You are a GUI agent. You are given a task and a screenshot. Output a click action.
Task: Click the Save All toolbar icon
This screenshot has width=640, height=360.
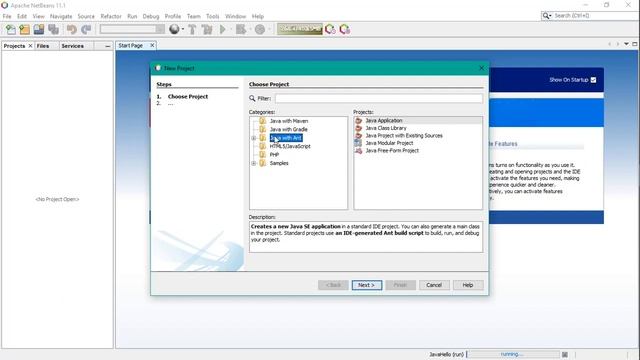(x=53, y=29)
